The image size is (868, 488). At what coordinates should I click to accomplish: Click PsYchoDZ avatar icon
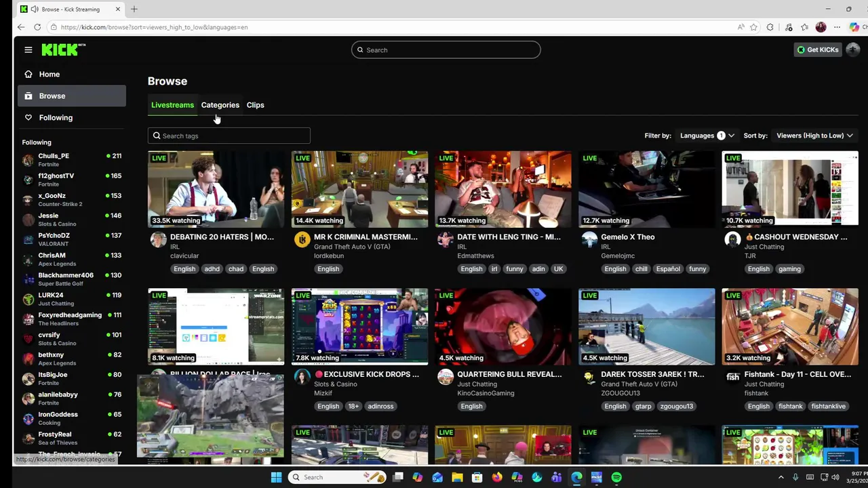pyautogui.click(x=28, y=240)
